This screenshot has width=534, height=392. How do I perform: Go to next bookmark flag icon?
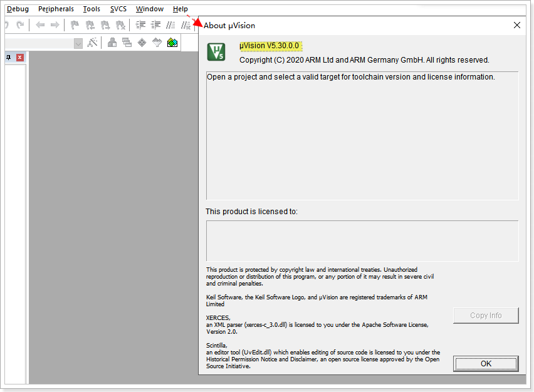[x=105, y=25]
